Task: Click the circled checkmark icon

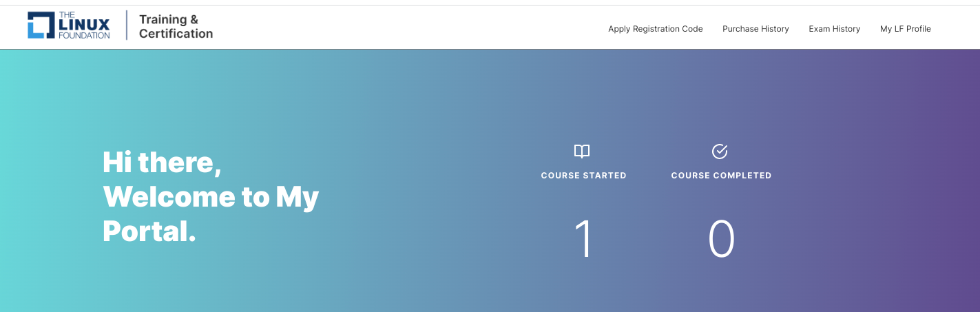Action: click(x=720, y=152)
